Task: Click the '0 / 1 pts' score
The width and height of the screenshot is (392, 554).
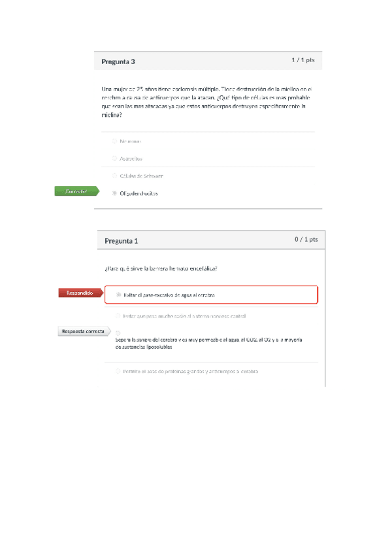Action: 306,239
